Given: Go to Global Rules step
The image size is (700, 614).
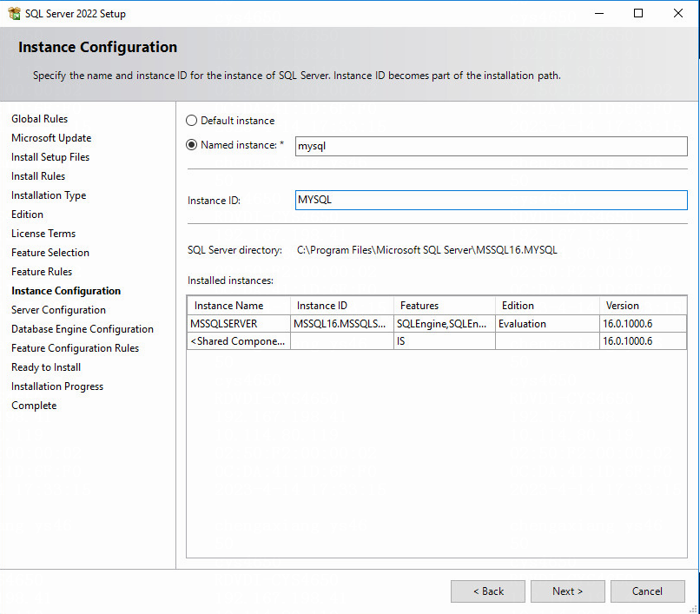Looking at the screenshot, I should tap(40, 119).
